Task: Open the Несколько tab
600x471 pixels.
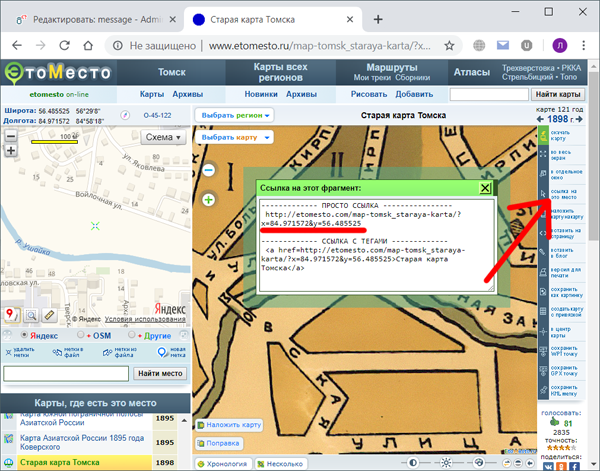Action: tap(280, 464)
